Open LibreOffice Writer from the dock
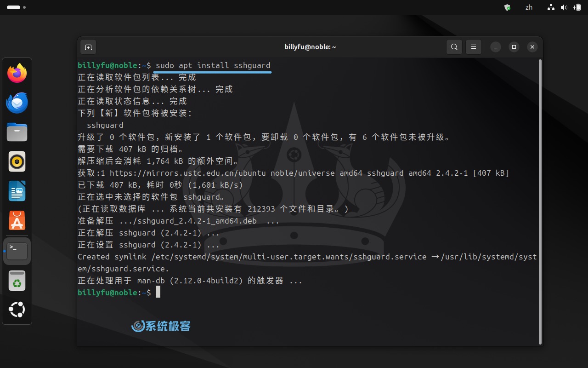The width and height of the screenshot is (588, 368). tap(17, 191)
